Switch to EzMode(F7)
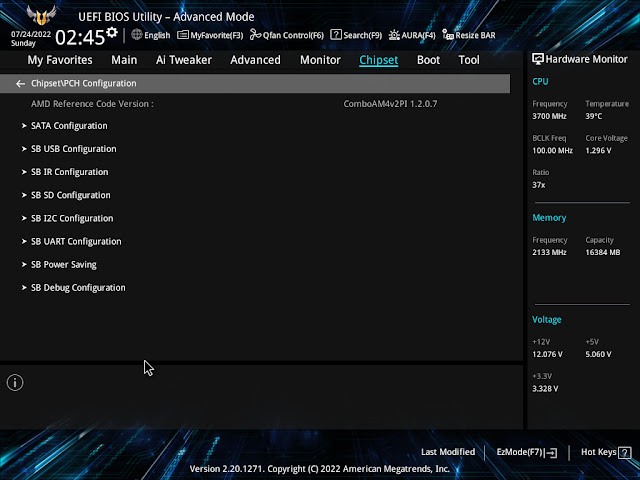 (527, 452)
